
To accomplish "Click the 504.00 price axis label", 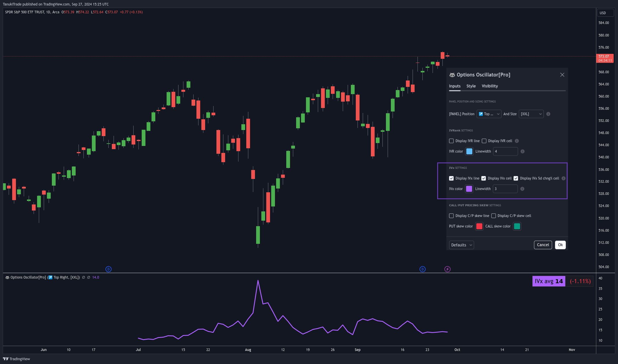I will tap(604, 267).
